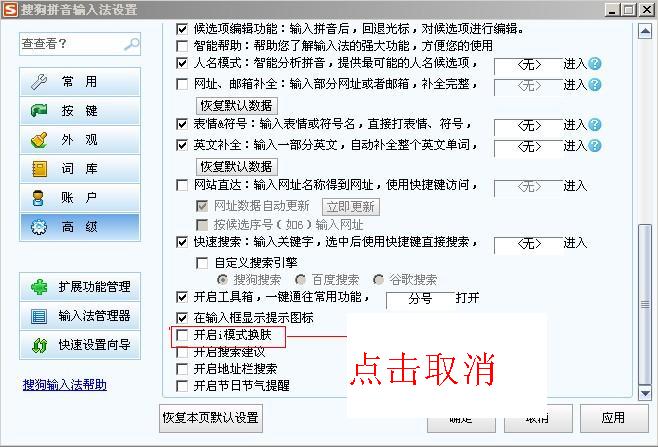
Task: Toggle 英文补全 checkbox
Action: tap(182, 145)
